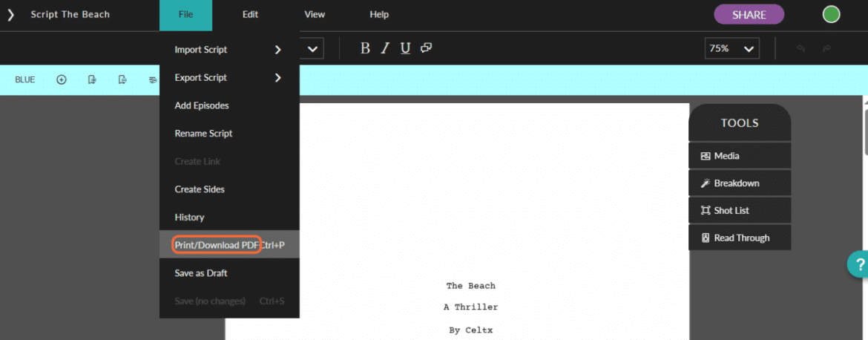Select Create Sides menu entry
Viewport: 868px width, 340px height.
click(x=229, y=189)
